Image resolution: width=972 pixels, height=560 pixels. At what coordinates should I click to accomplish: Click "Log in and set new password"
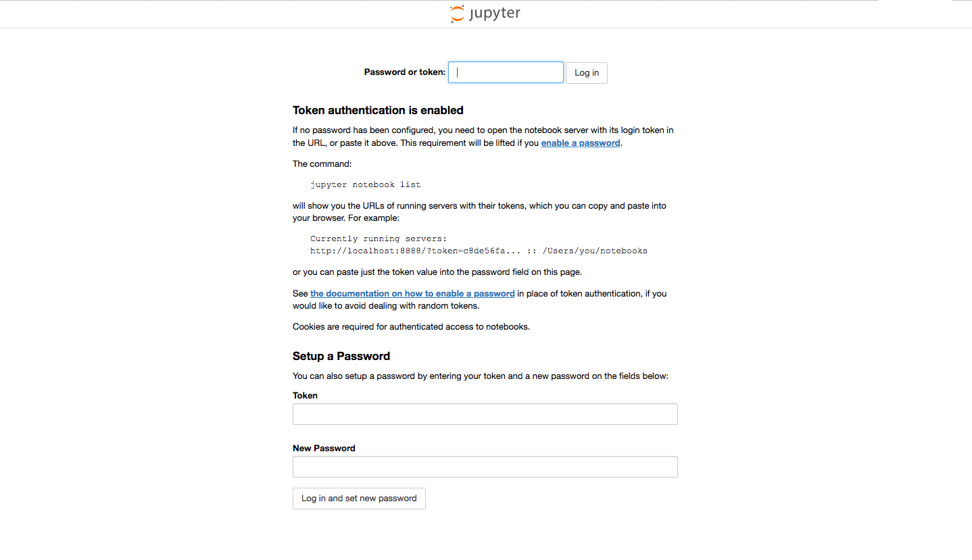coord(359,499)
